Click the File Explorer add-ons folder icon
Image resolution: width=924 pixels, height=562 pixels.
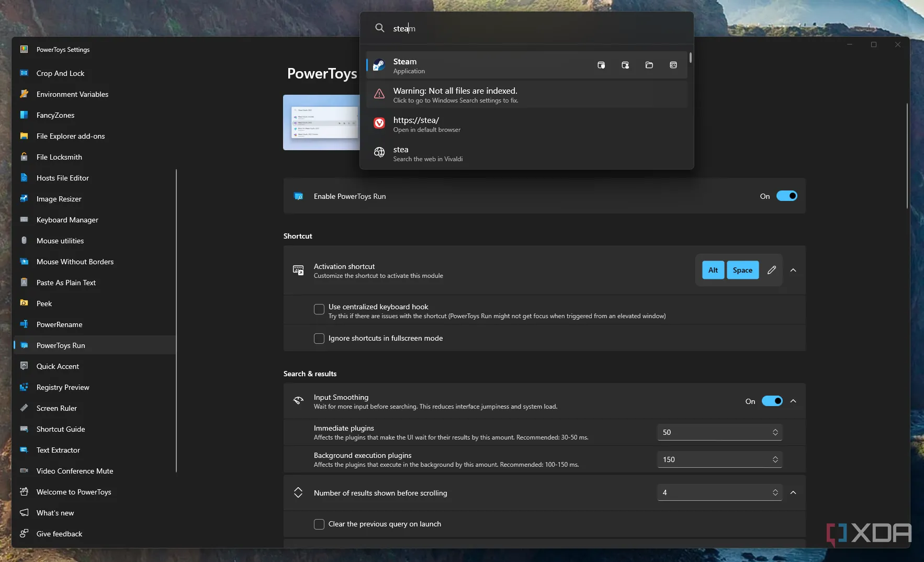point(24,136)
